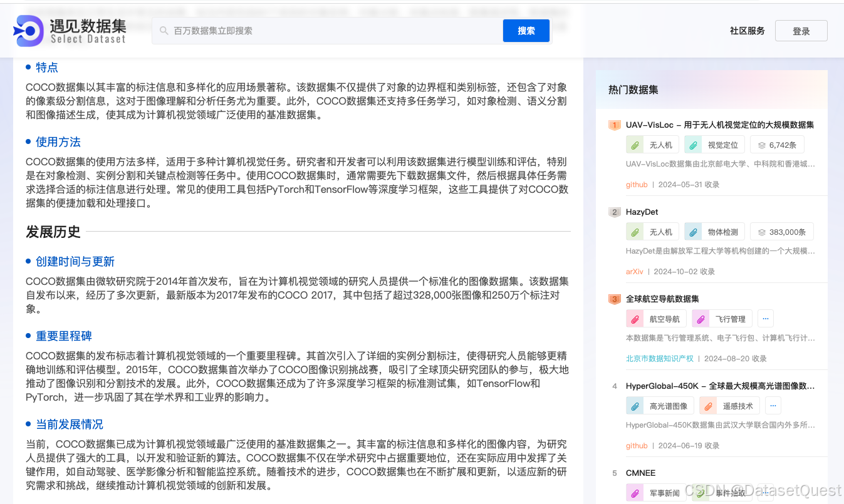The height and width of the screenshot is (504, 844).
Task: Click the 遇见数据集 Select Dataset logo
Action: pyautogui.click(x=70, y=31)
